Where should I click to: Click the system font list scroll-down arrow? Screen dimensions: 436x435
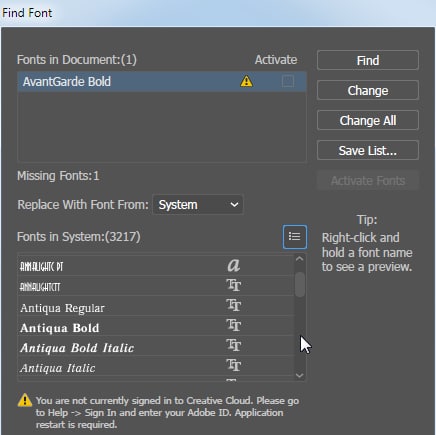point(299,375)
